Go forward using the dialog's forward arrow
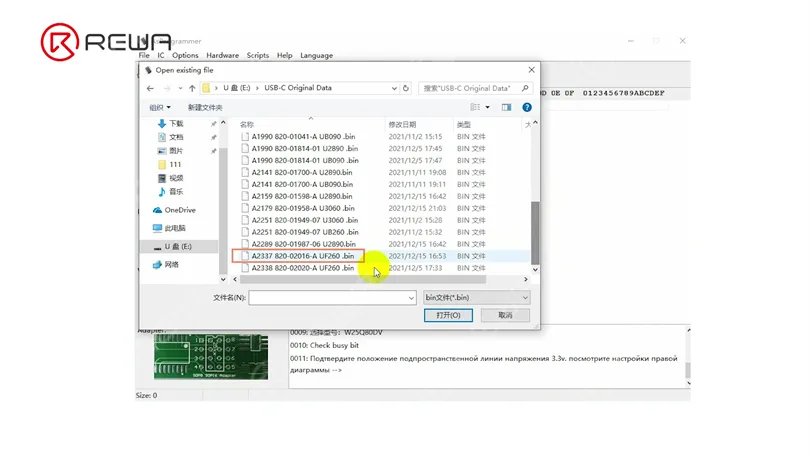This screenshot has width=810, height=455. tap(166, 88)
